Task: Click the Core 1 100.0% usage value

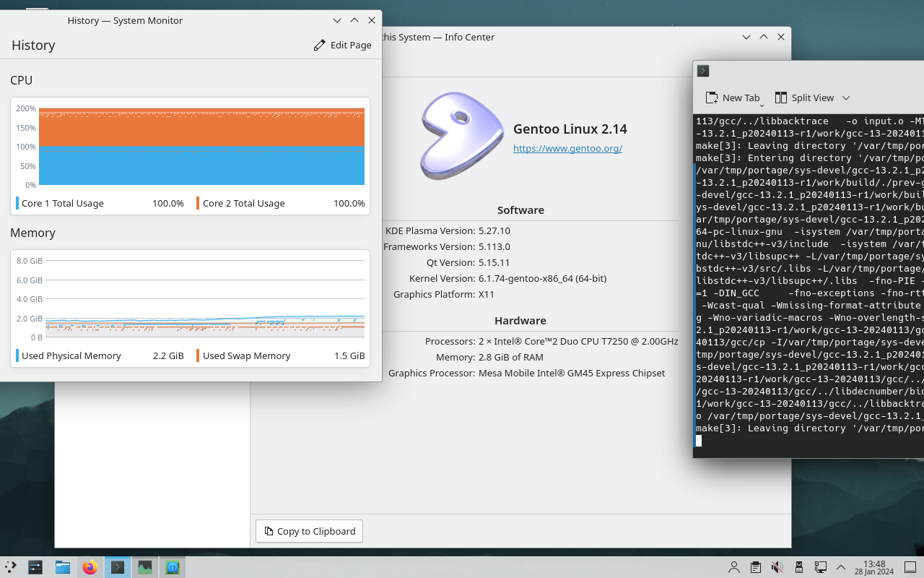Action: pos(168,203)
